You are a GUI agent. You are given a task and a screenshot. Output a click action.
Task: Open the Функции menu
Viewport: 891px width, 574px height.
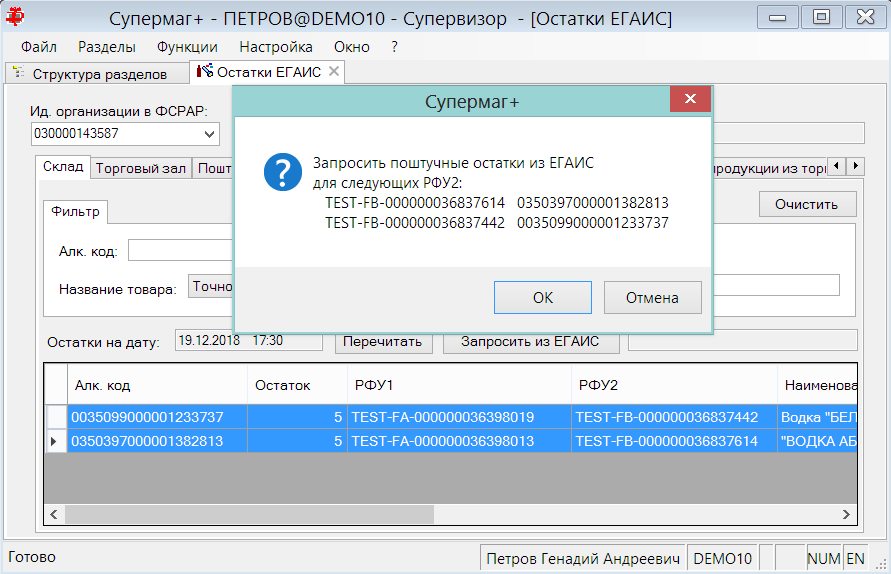[187, 47]
